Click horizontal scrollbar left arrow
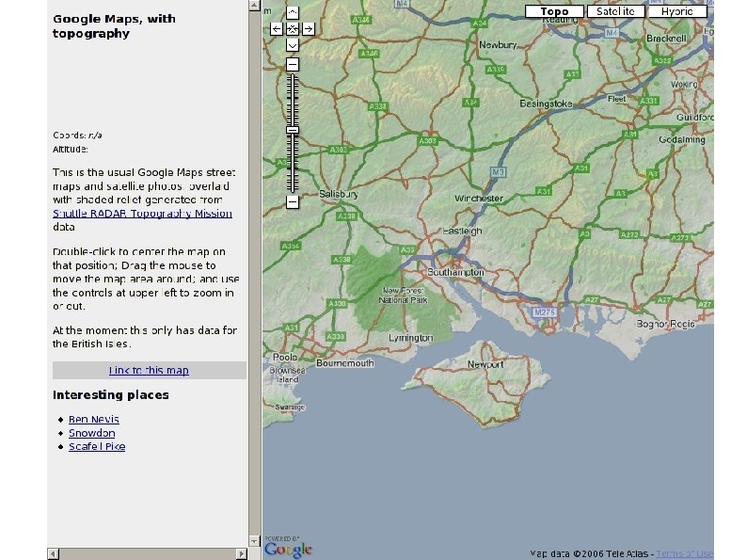Viewport: 747px width, 560px height. coord(54,553)
